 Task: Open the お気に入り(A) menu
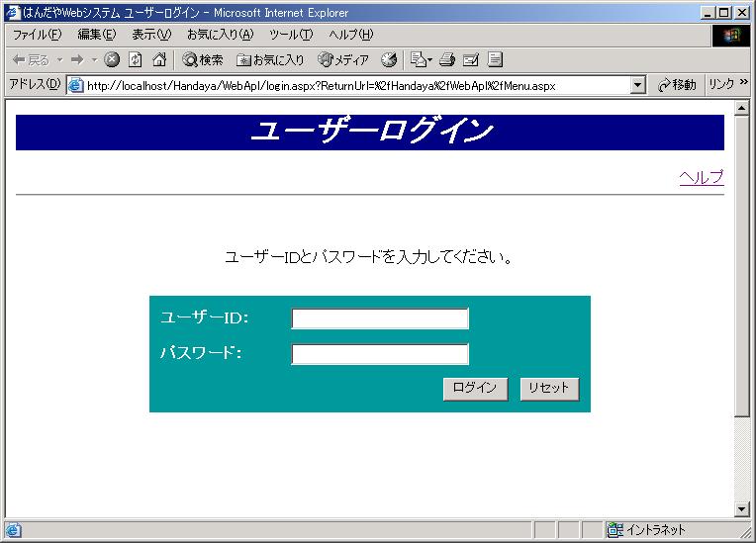[220, 35]
